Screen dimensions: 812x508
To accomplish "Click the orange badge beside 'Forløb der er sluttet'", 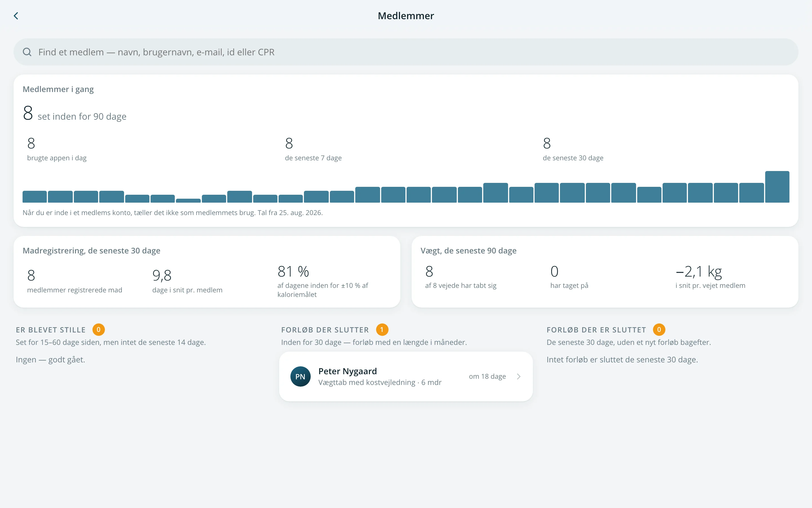I will point(659,330).
